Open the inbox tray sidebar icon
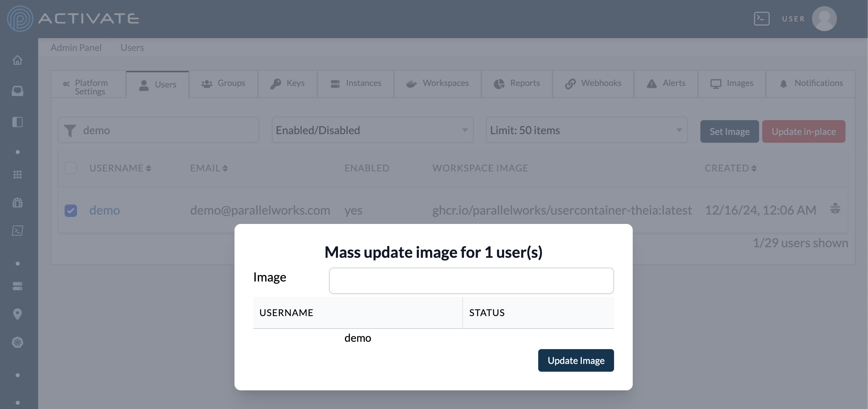This screenshot has width=868, height=409. pos(17,91)
